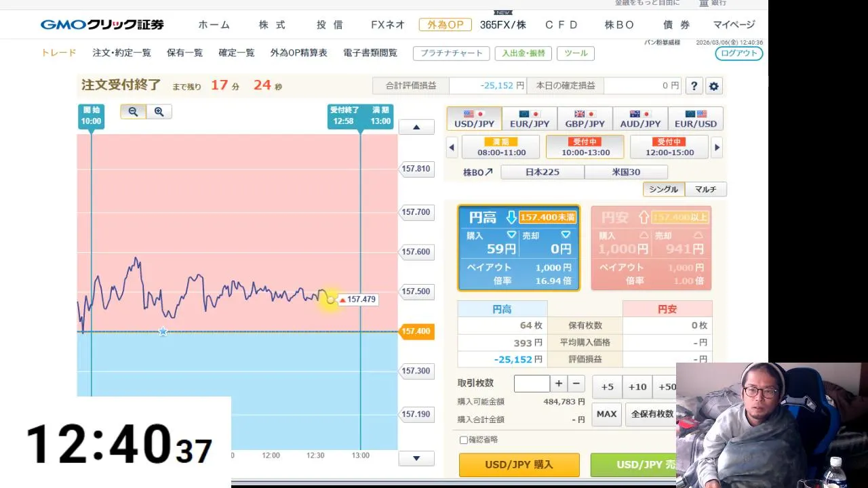Add 5 contracts with +5
Image resolution: width=868 pixels, height=488 pixels.
(607, 387)
